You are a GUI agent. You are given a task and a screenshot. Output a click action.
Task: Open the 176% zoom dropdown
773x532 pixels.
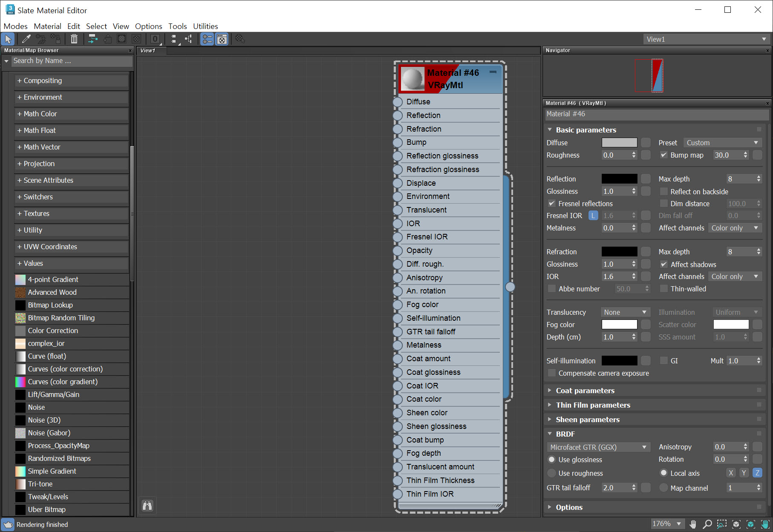click(667, 524)
